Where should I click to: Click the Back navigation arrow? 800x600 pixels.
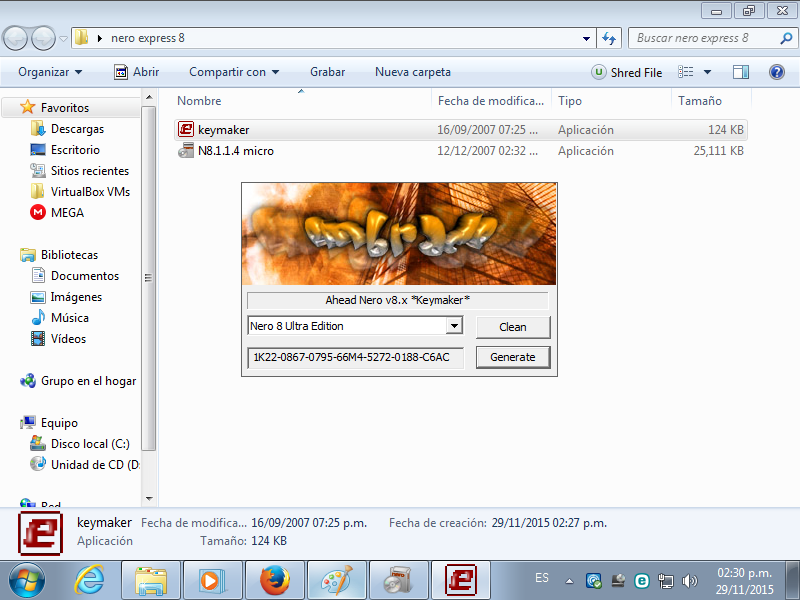click(x=15, y=38)
